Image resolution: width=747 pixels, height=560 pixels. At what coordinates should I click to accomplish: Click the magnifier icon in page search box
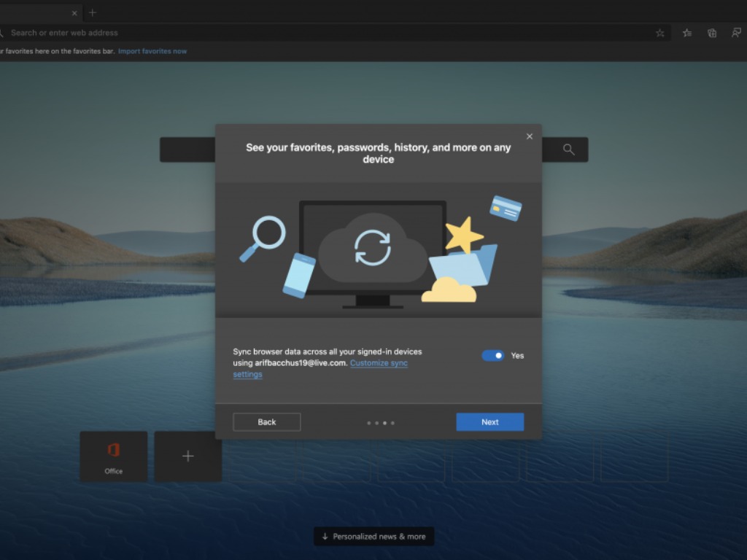569,149
